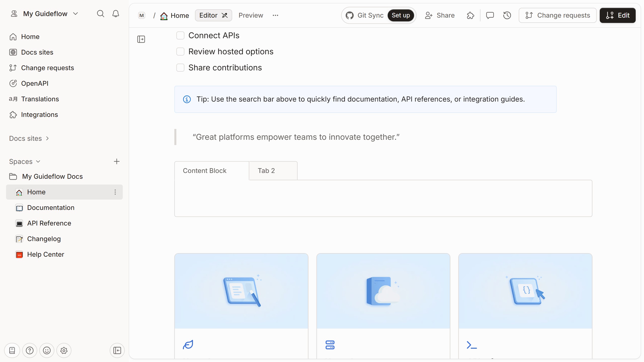This screenshot has height=362, width=644.
Task: Click the Set up button for Git Sync
Action: [x=401, y=15]
